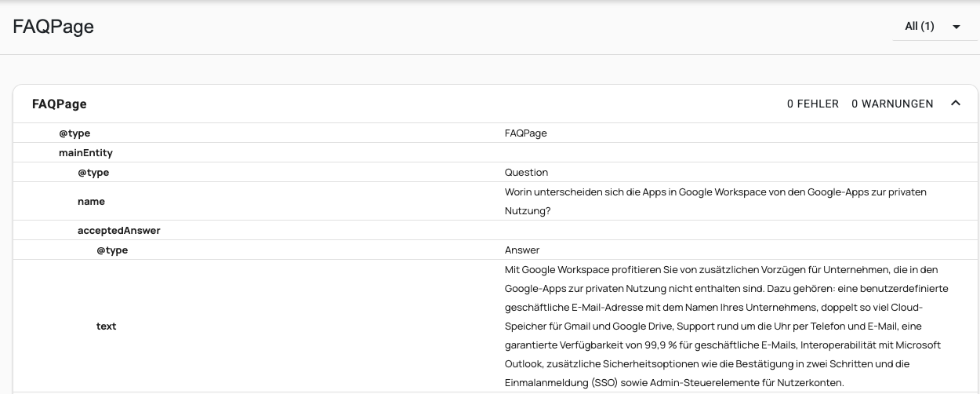980x394 pixels.
Task: Click the top-level @type label beside FAQPage
Action: (x=74, y=133)
